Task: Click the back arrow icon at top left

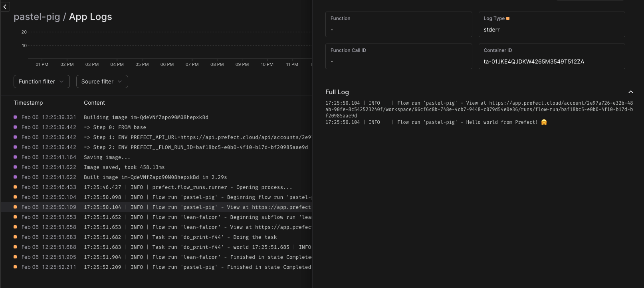Action: (x=5, y=7)
